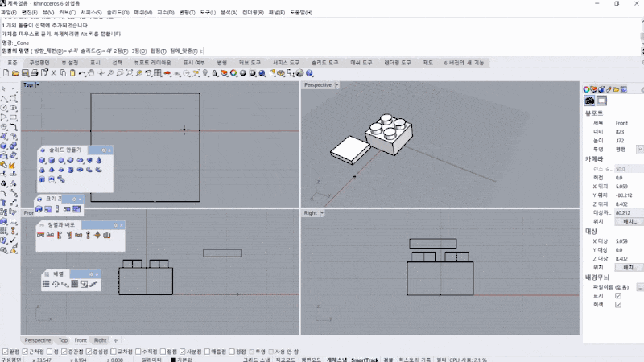Click 그리드 스냅 in the status bar

[256, 360]
